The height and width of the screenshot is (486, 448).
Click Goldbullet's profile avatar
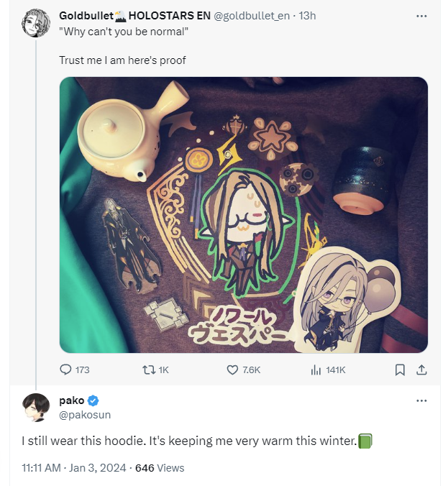pos(36,23)
